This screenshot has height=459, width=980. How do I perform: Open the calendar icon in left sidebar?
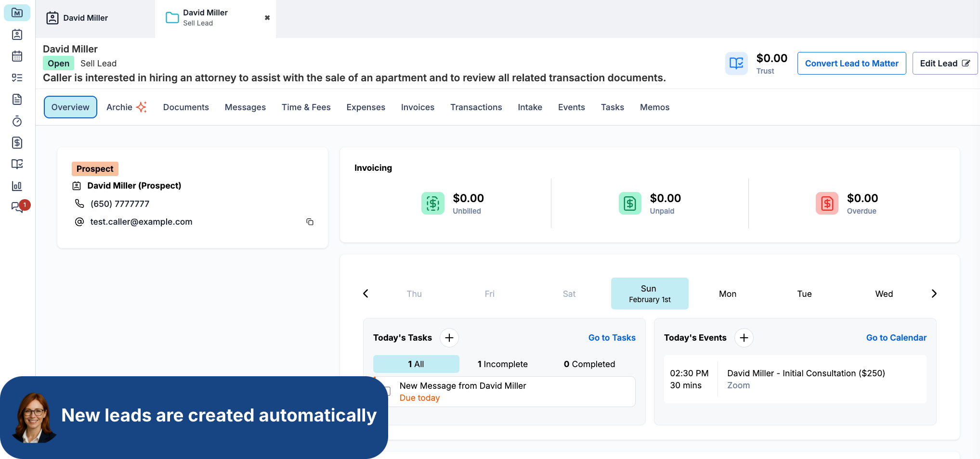click(x=17, y=56)
